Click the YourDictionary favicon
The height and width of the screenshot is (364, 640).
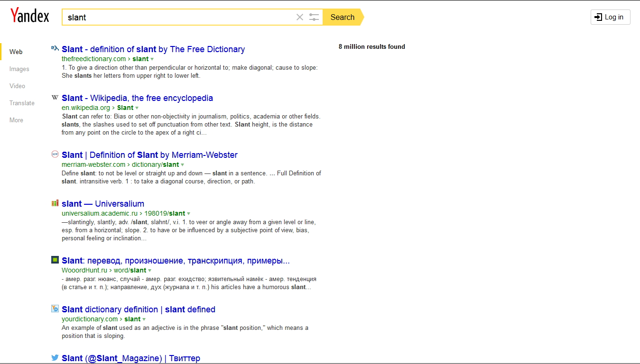[55, 309]
